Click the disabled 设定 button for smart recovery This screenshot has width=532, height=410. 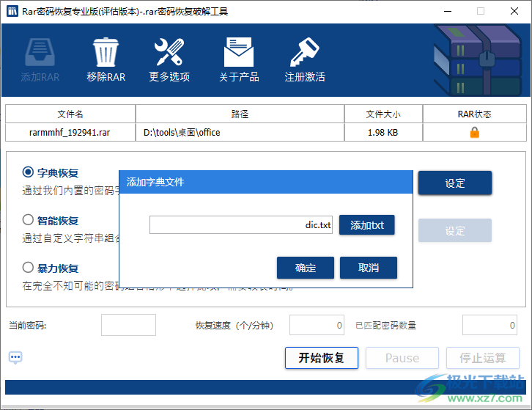click(455, 230)
